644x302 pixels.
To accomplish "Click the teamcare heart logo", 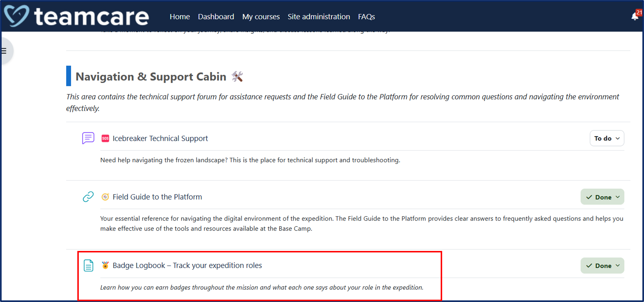I will tap(16, 16).
